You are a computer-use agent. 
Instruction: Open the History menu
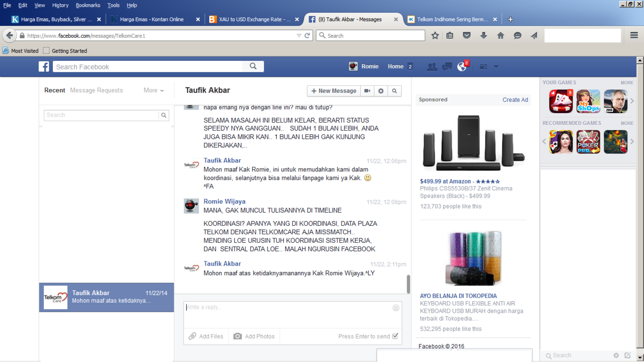60,5
